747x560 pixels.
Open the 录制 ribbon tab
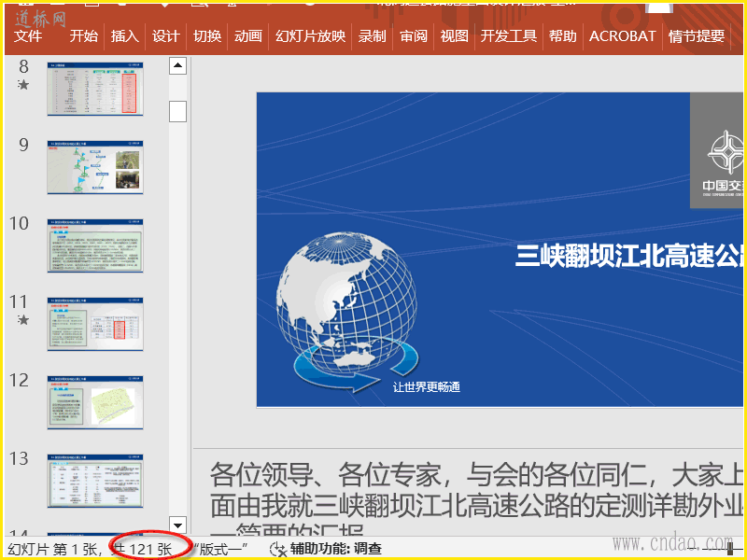372,36
